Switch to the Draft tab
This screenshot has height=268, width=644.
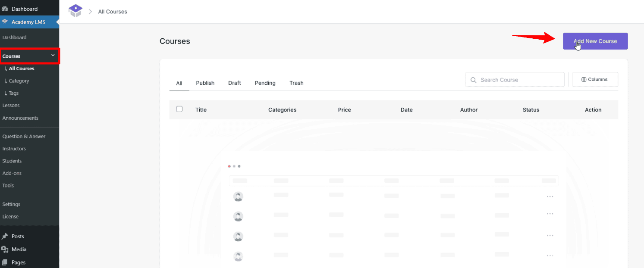pyautogui.click(x=235, y=83)
